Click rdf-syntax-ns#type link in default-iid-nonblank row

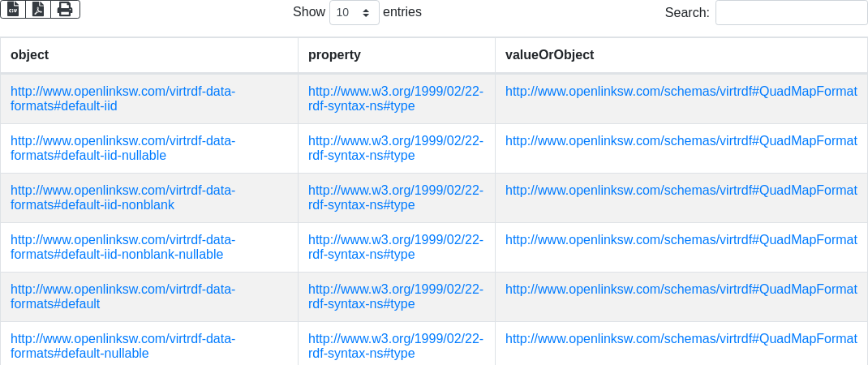coord(395,197)
